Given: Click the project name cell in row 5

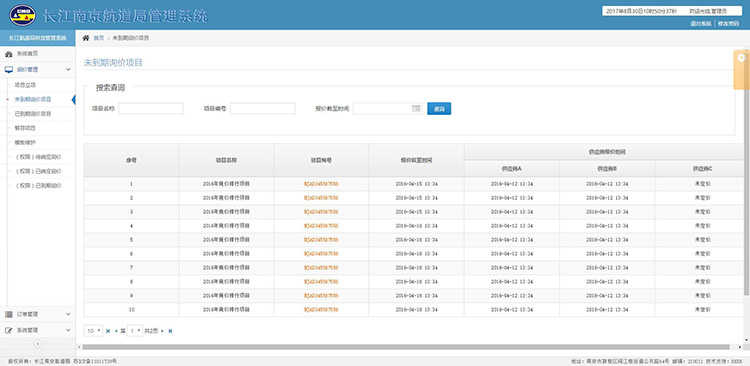Looking at the screenshot, I should point(226,240).
